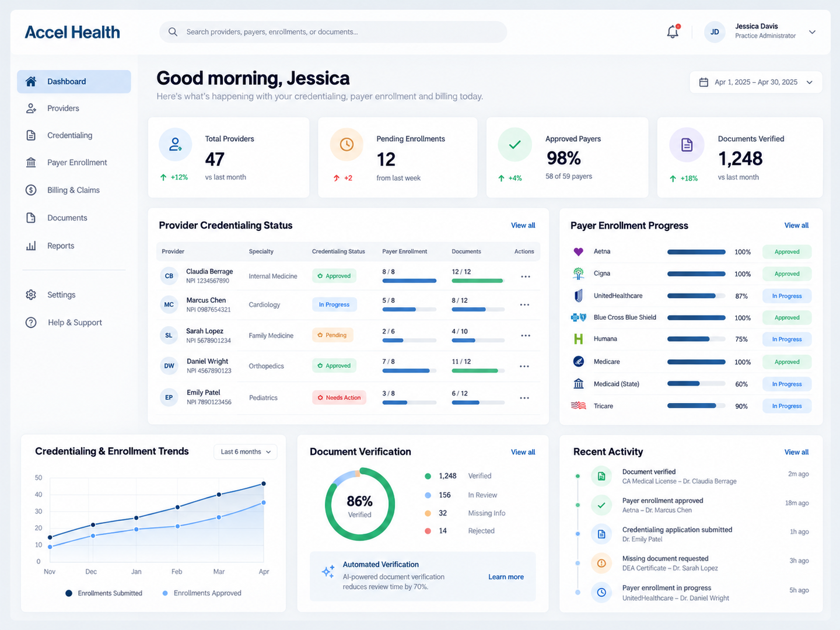Image resolution: width=840 pixels, height=630 pixels.
Task: Click the search magnifier icon
Action: pos(173,32)
